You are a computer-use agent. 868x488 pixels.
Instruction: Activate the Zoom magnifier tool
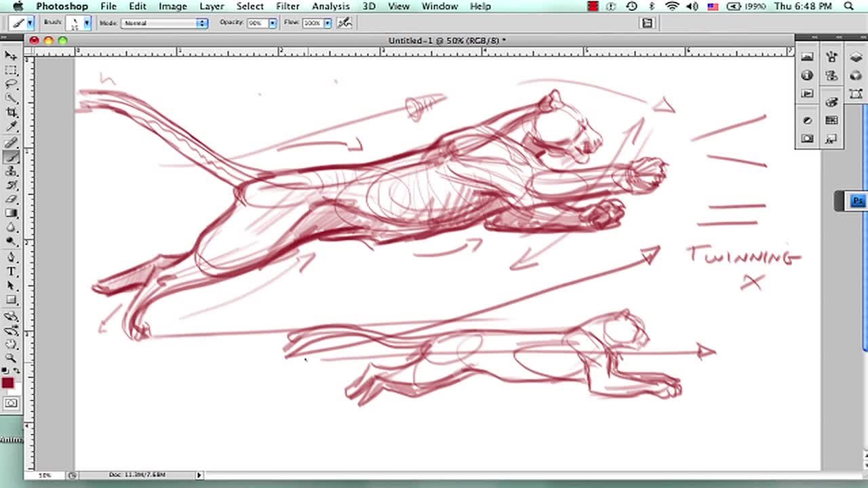pyautogui.click(x=11, y=357)
